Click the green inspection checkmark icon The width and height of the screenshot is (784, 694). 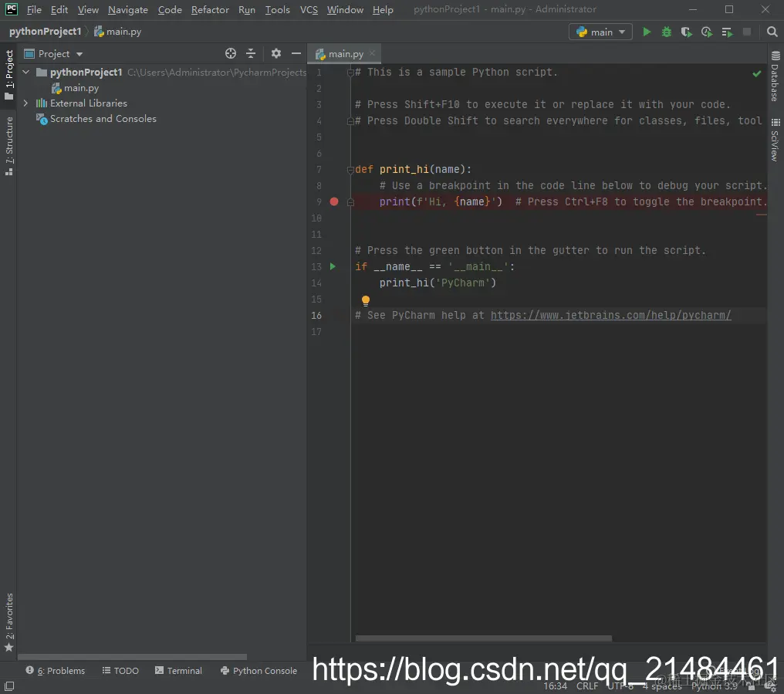tap(757, 73)
